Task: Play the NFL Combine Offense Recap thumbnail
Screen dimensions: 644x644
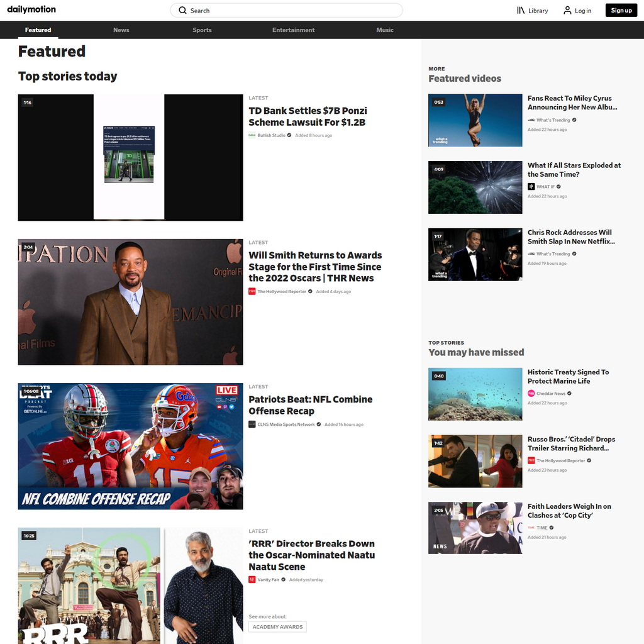Action: (131, 447)
